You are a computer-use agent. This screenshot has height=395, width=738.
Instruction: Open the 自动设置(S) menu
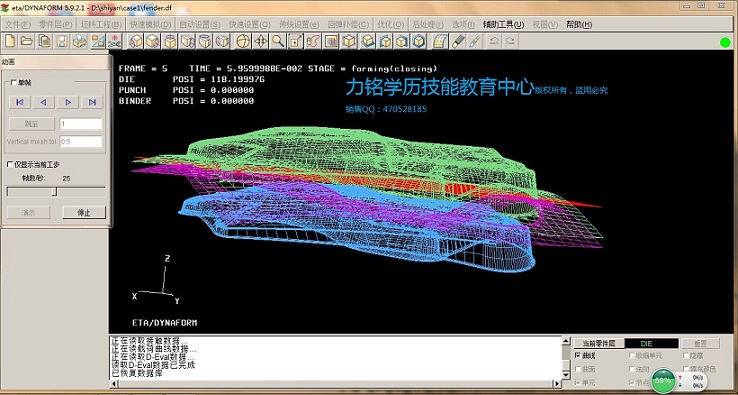pos(200,24)
